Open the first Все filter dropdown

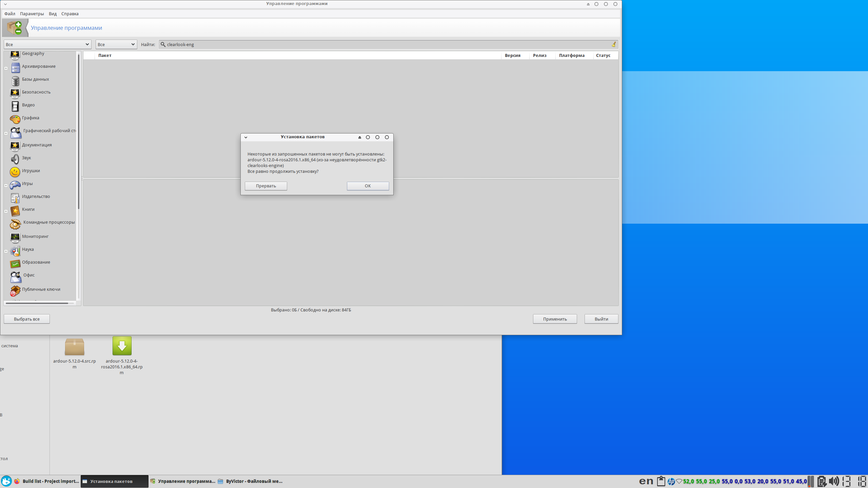click(47, 44)
